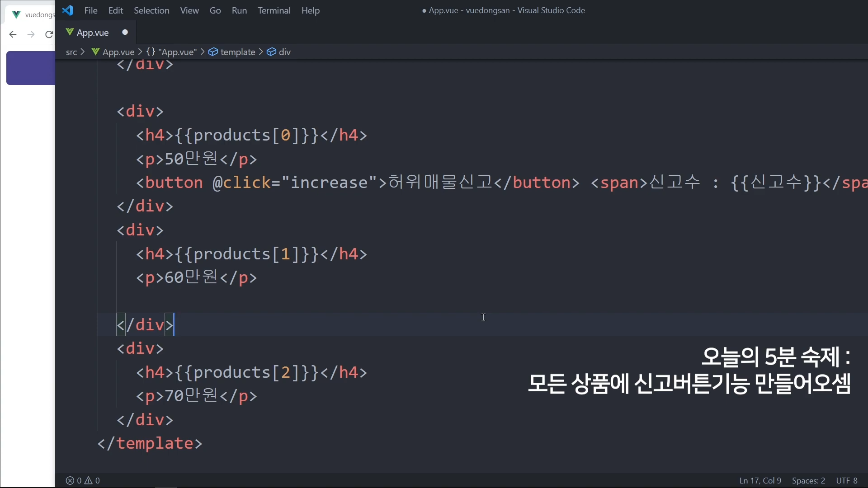Click the VS Code logo icon

click(x=67, y=10)
